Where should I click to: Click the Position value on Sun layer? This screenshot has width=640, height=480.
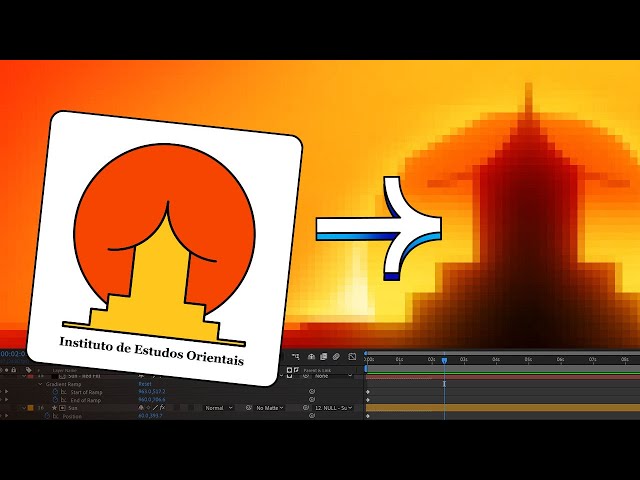tap(150, 416)
